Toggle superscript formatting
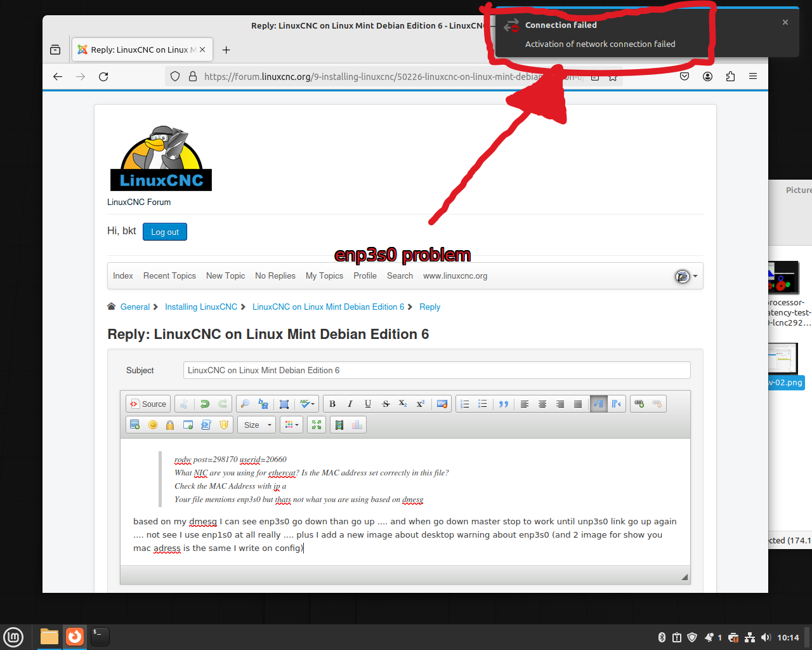The width and height of the screenshot is (812, 650). pyautogui.click(x=421, y=404)
